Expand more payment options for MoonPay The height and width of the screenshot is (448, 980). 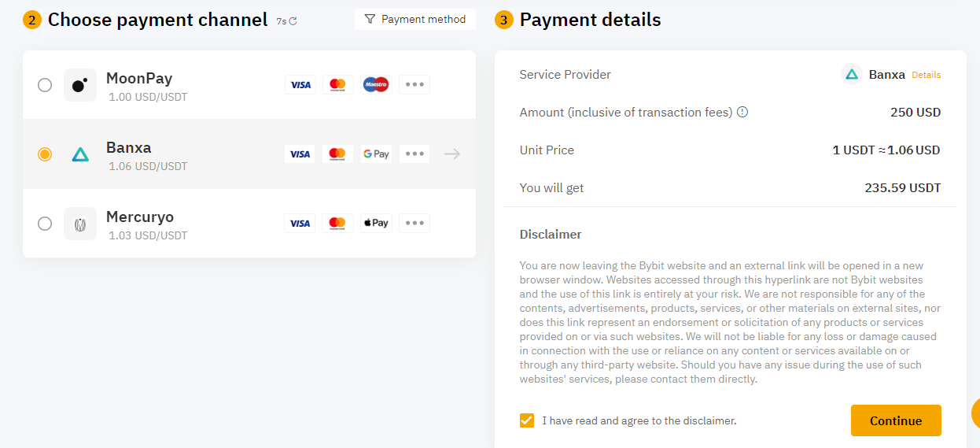click(x=414, y=84)
